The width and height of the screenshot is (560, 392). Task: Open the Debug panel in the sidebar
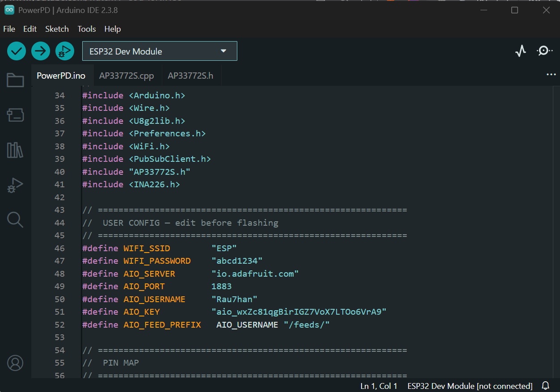[15, 185]
